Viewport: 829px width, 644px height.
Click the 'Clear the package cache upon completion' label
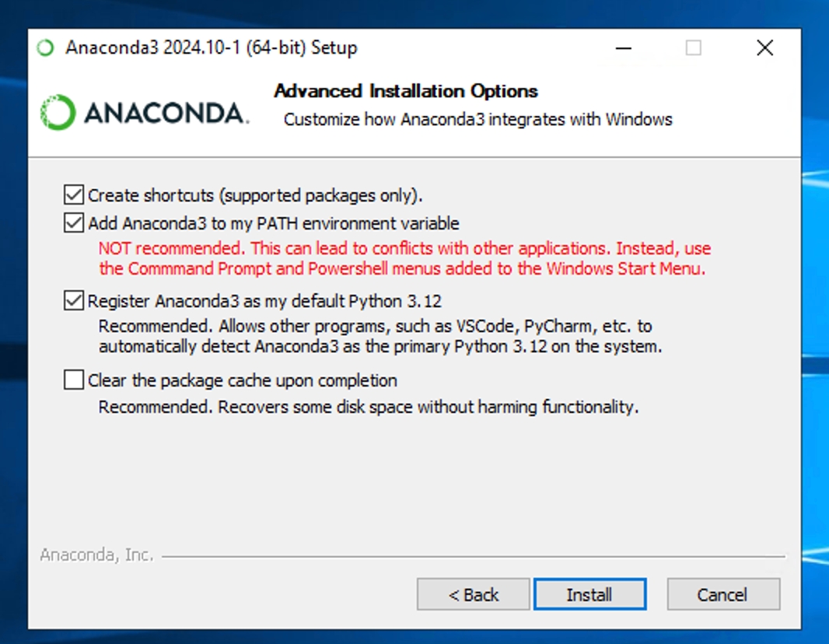pyautogui.click(x=243, y=381)
